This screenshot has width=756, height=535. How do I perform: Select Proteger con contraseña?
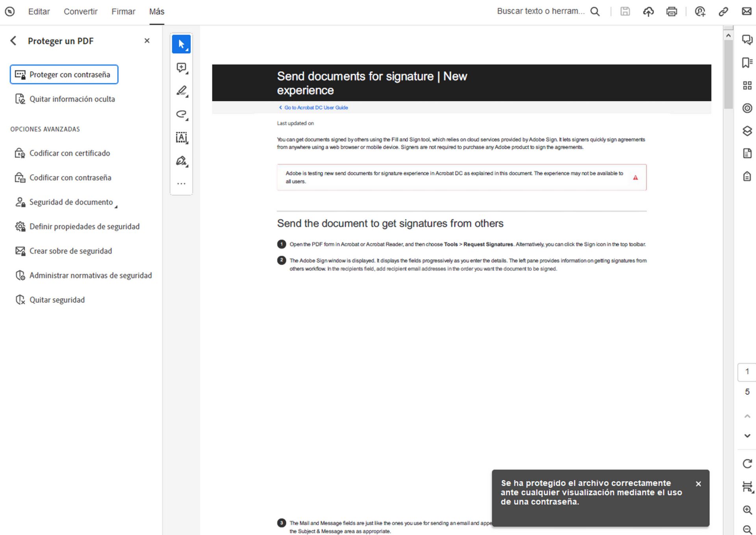pyautogui.click(x=64, y=74)
